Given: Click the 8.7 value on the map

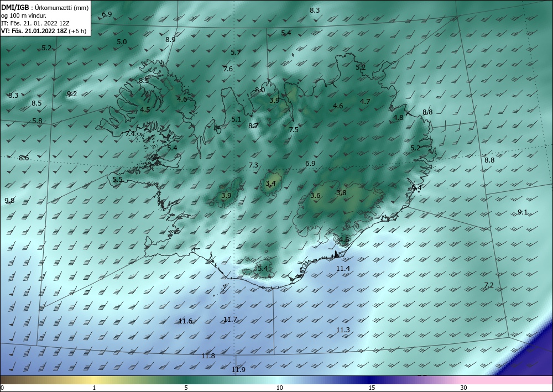Looking at the screenshot, I should pos(253,126).
